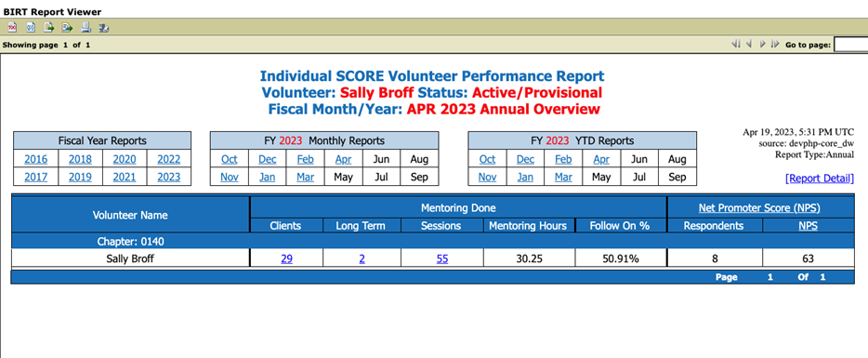This screenshot has width=868, height=358.
Task: Open the Sessions count 55 link
Action: (x=442, y=259)
